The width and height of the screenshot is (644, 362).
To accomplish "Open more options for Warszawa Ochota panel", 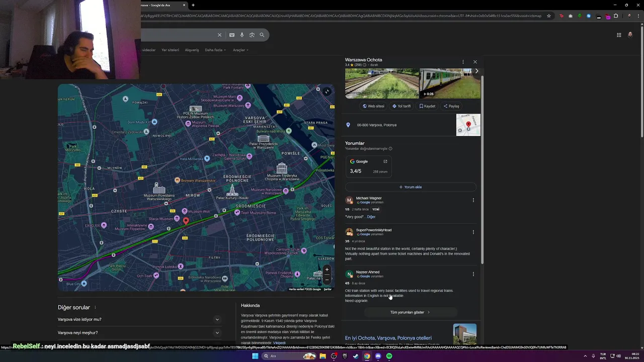I will point(463,62).
